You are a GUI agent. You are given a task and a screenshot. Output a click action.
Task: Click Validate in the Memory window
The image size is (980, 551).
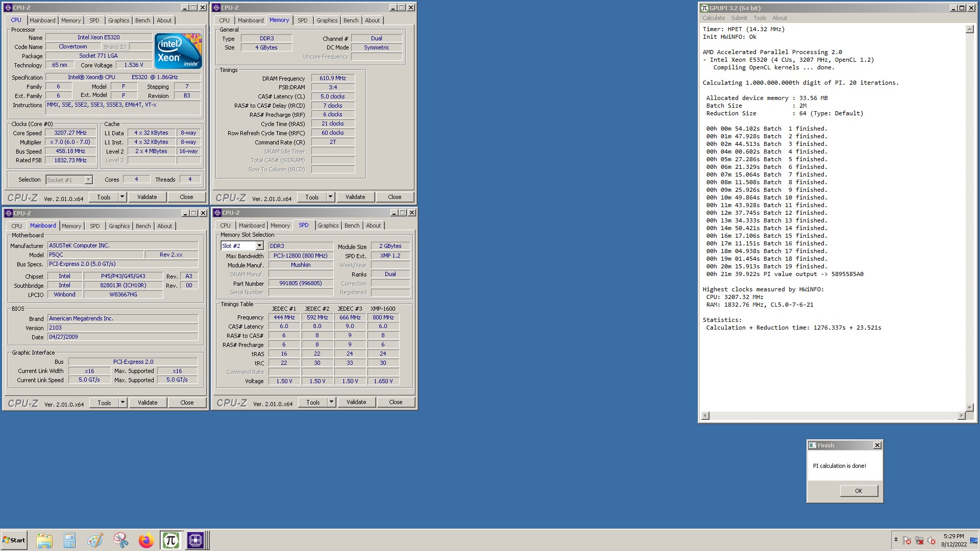(355, 197)
